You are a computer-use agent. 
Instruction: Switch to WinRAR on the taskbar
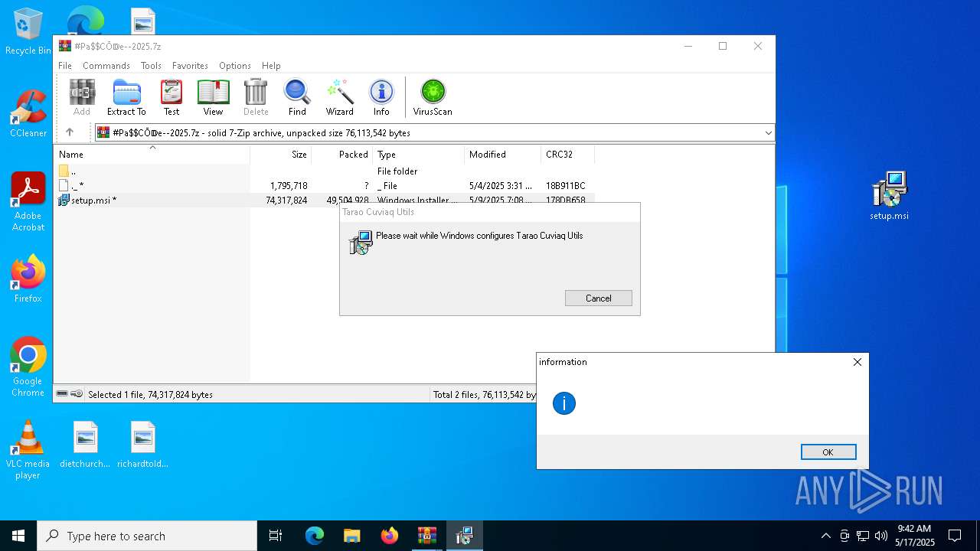426,536
